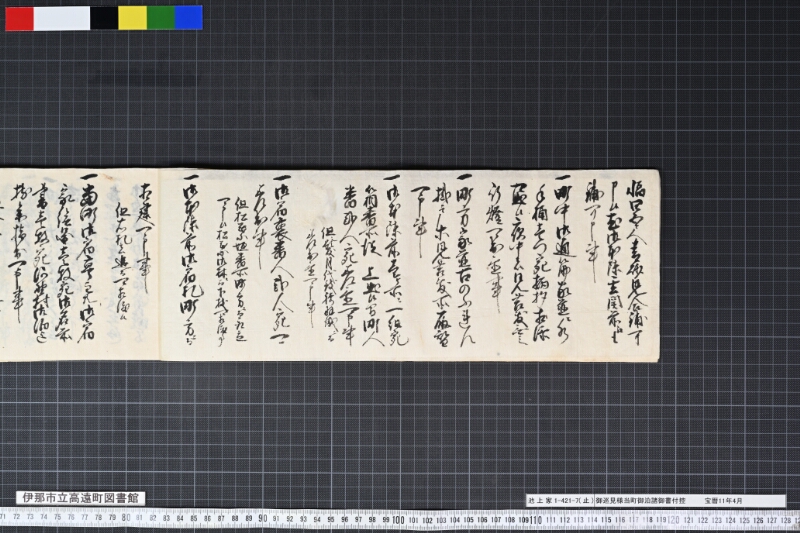
Task: Click the green patch on the color chart
Action: tap(161, 18)
